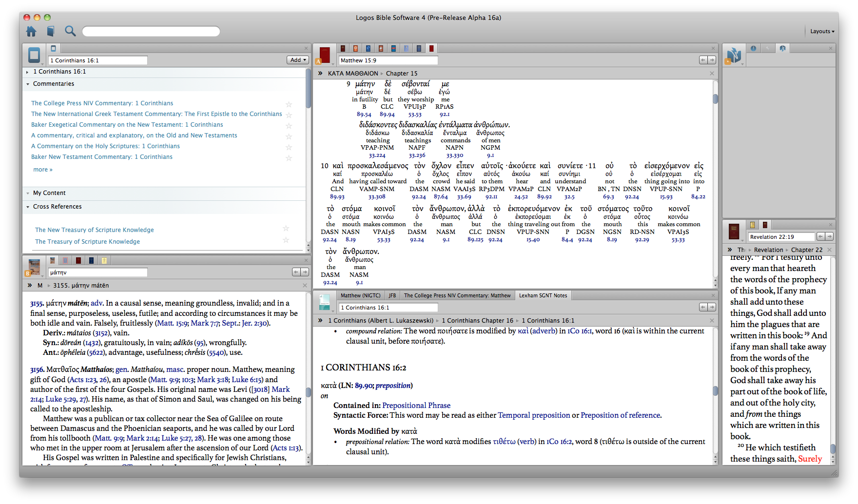Star The New Treasury of Scripture Knowledge
Viewport: 858px width, 504px height.
click(x=286, y=228)
